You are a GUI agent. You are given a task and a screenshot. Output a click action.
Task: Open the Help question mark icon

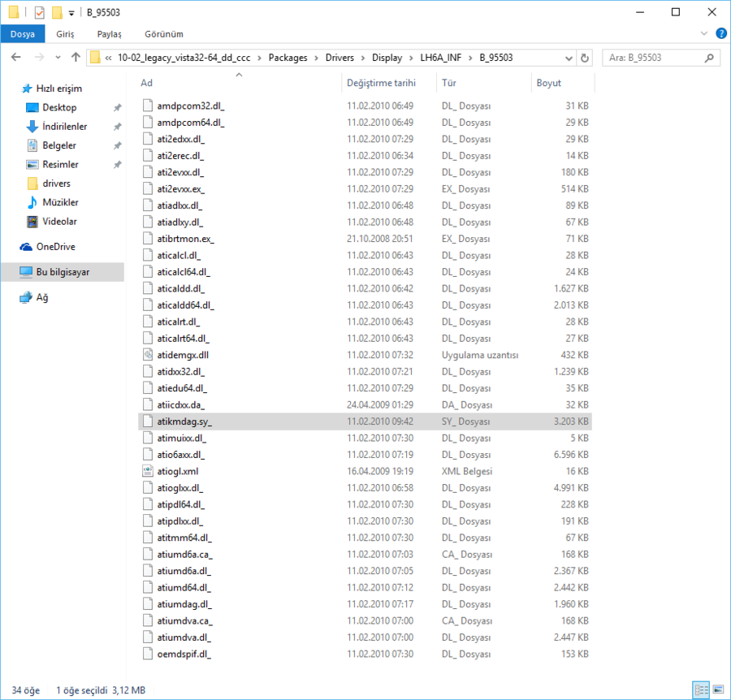(x=720, y=33)
